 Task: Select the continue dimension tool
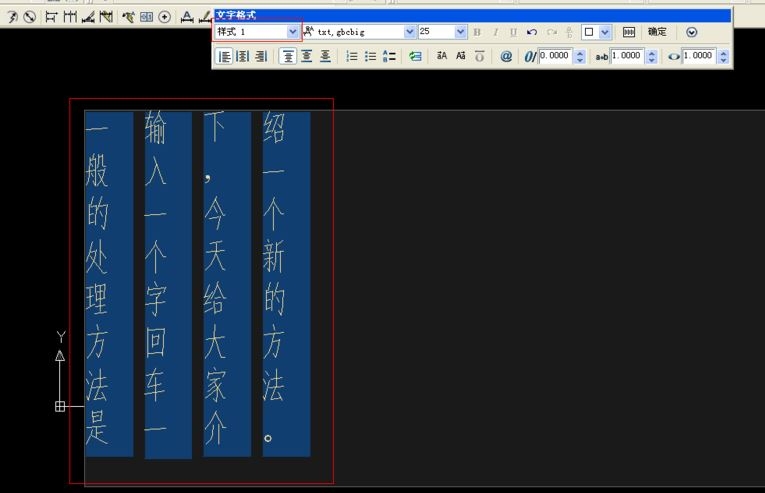coord(70,17)
